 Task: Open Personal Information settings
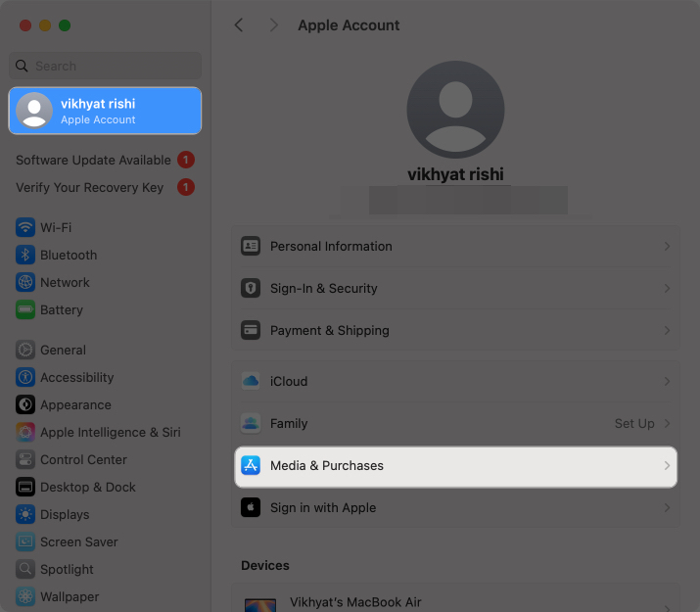point(456,246)
